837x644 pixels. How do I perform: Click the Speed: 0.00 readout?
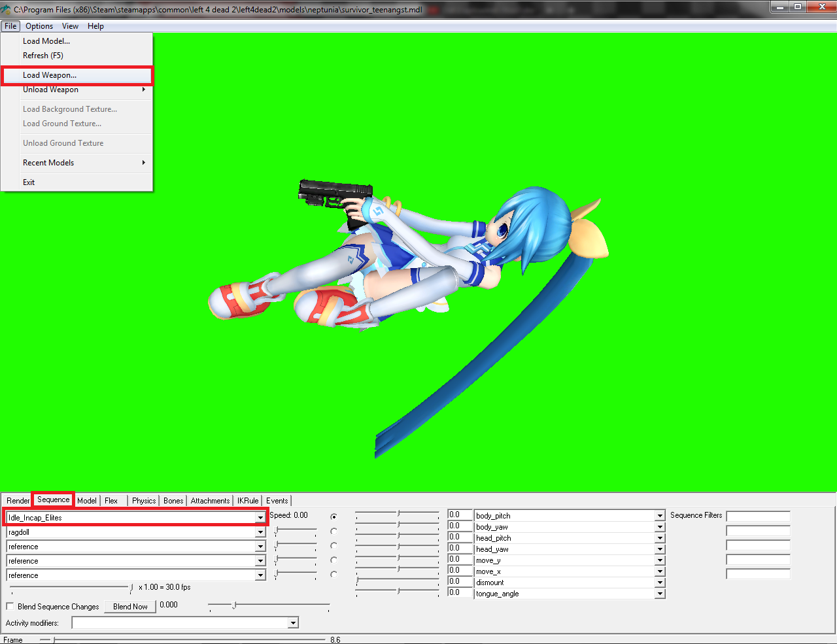(288, 515)
